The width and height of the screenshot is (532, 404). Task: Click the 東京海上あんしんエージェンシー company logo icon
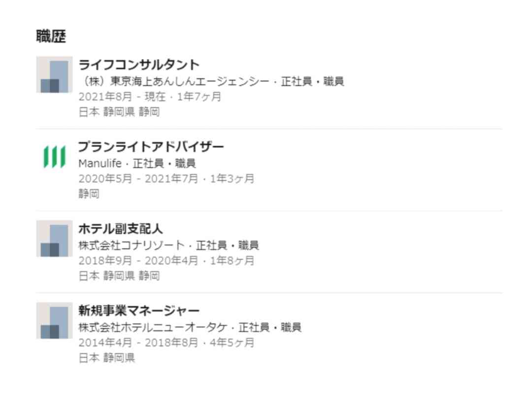[54, 75]
